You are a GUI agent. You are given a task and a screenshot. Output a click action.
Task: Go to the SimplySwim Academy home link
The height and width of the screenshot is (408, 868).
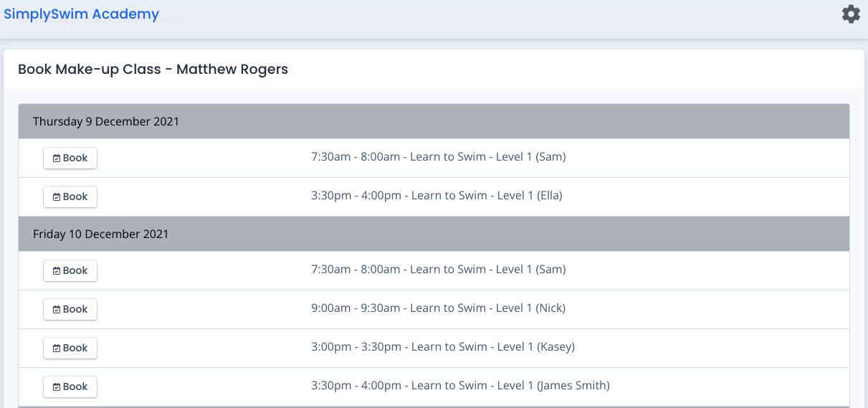coord(82,14)
